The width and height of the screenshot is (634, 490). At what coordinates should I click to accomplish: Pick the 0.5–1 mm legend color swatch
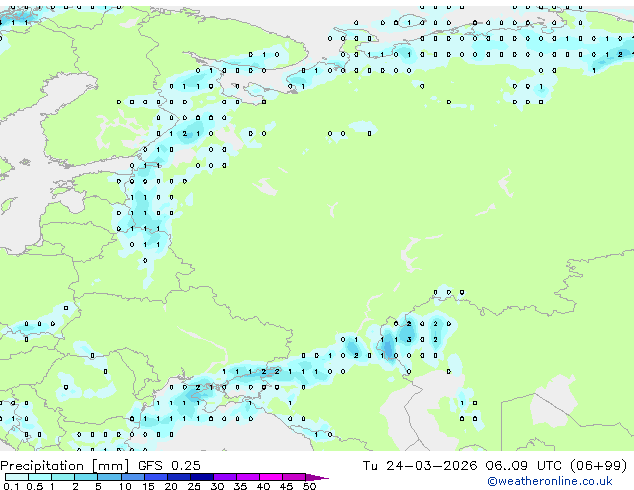(x=40, y=477)
